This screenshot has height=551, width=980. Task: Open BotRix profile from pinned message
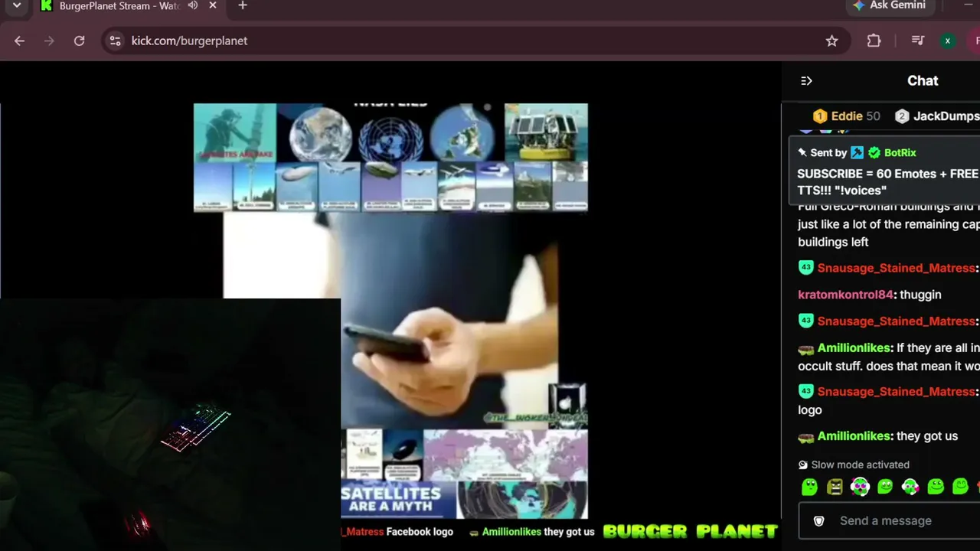coord(900,153)
